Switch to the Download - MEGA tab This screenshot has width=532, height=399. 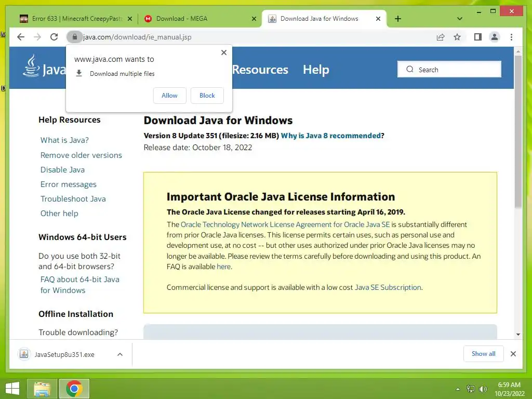pos(200,19)
